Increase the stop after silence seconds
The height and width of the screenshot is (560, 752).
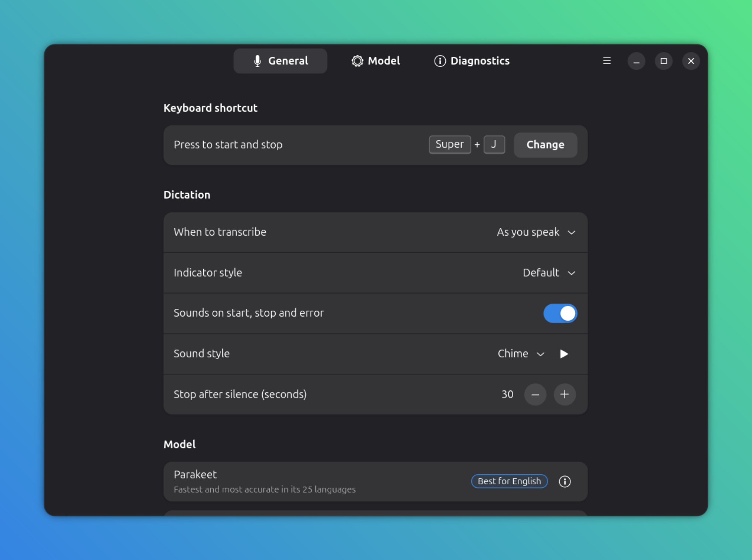[564, 394]
